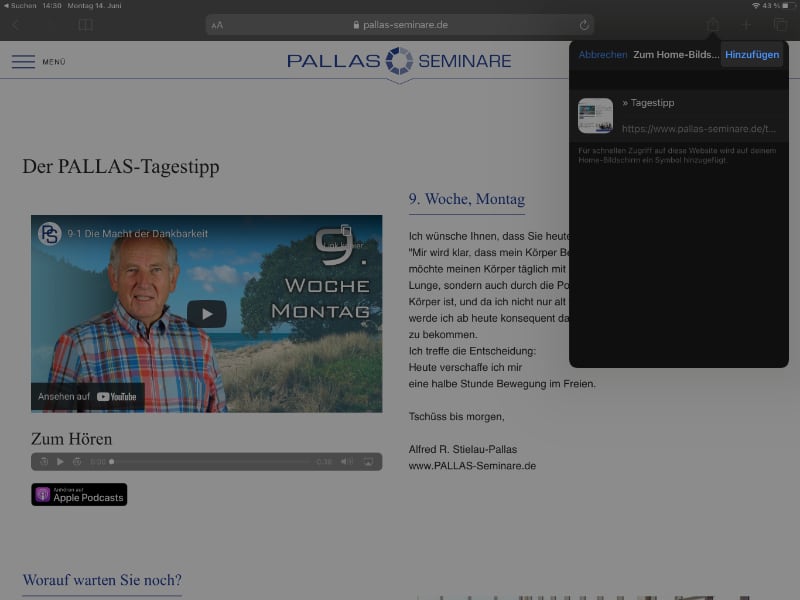This screenshot has height=600, width=800.
Task: Play the YouTube video with center play button
Action: [207, 314]
